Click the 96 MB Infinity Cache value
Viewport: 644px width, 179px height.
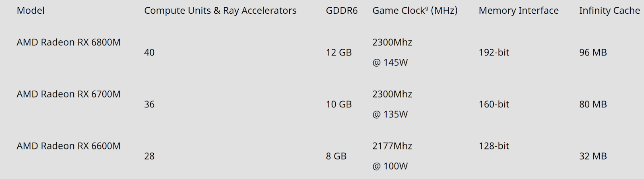pyautogui.click(x=593, y=52)
